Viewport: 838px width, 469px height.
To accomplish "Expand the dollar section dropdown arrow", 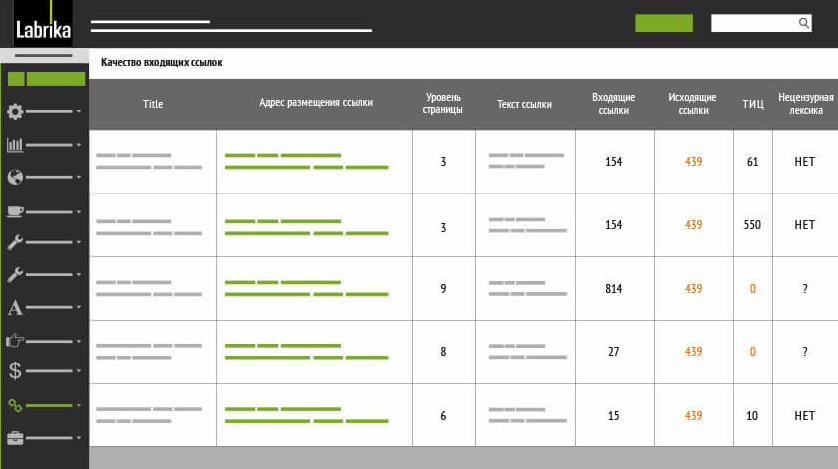I will [x=79, y=372].
